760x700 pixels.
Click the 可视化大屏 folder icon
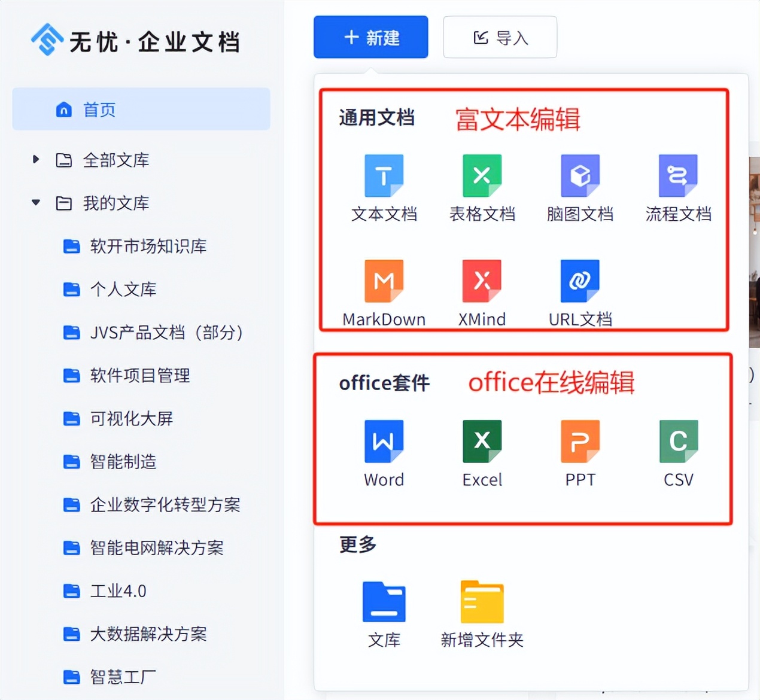(72, 419)
